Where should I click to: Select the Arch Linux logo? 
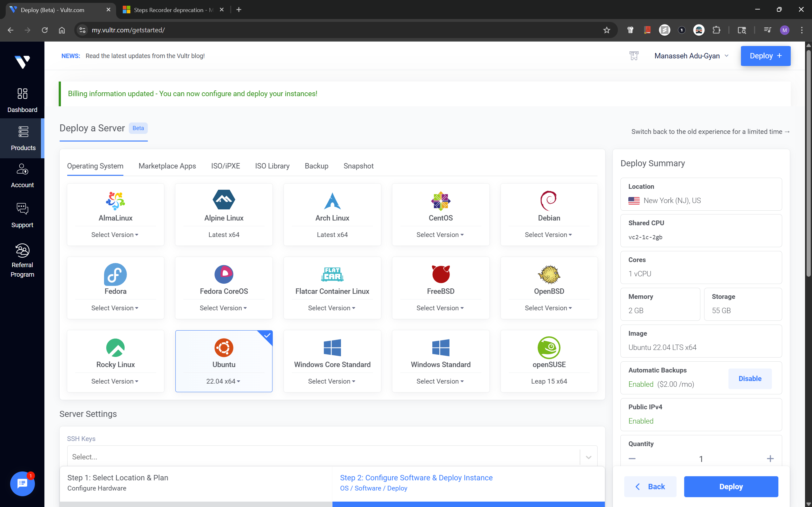[332, 201]
